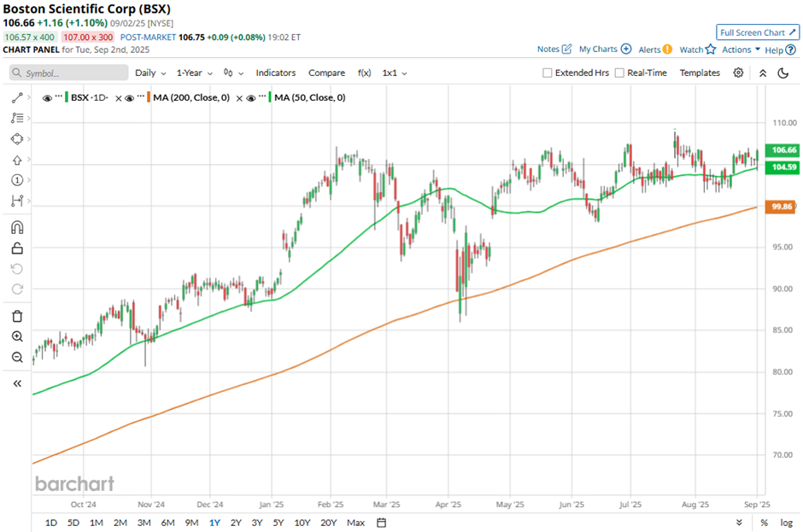Click the 106.66 current price label
803x532 pixels.
pos(782,150)
